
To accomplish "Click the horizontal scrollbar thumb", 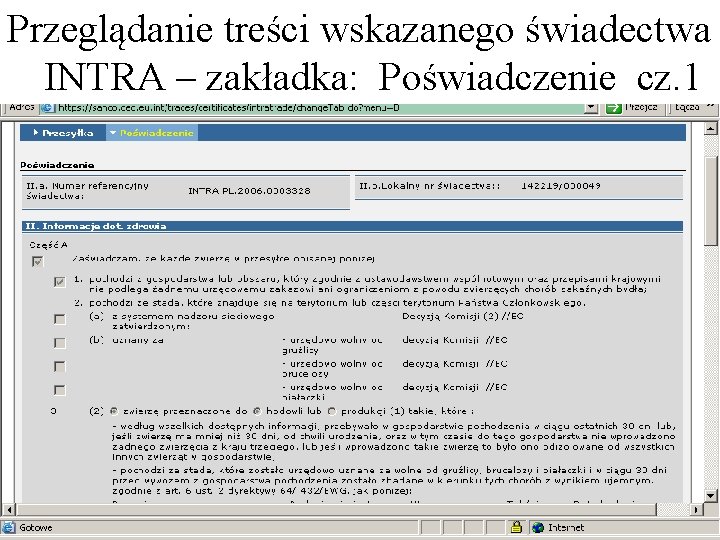I will pyautogui.click(x=337, y=509).
